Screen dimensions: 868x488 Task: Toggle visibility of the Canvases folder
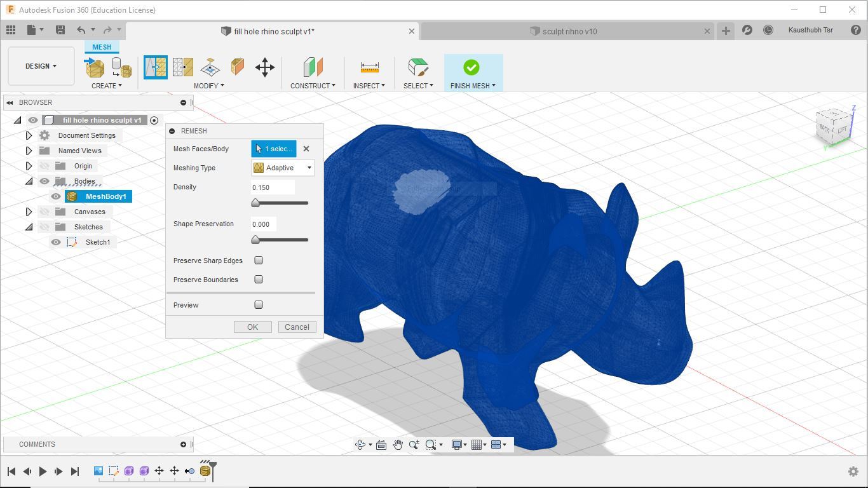point(44,212)
